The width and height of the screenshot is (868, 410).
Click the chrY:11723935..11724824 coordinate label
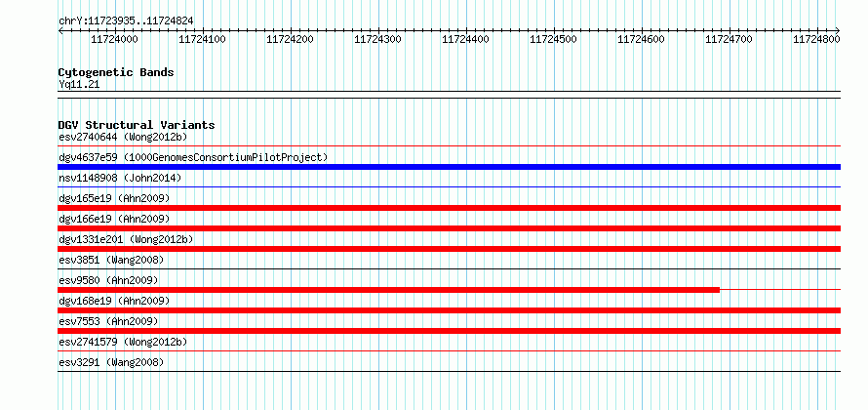point(126,21)
